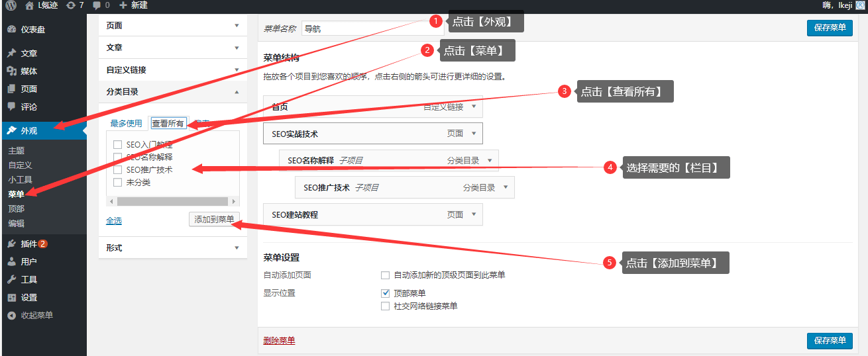Click the 文章 pushpin icon
Viewport: 868px width, 356px height.
pos(11,54)
